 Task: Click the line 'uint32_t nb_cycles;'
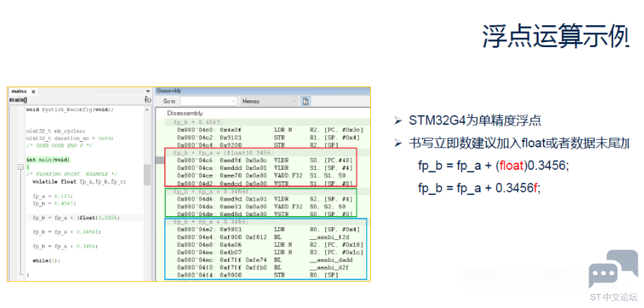point(56,131)
